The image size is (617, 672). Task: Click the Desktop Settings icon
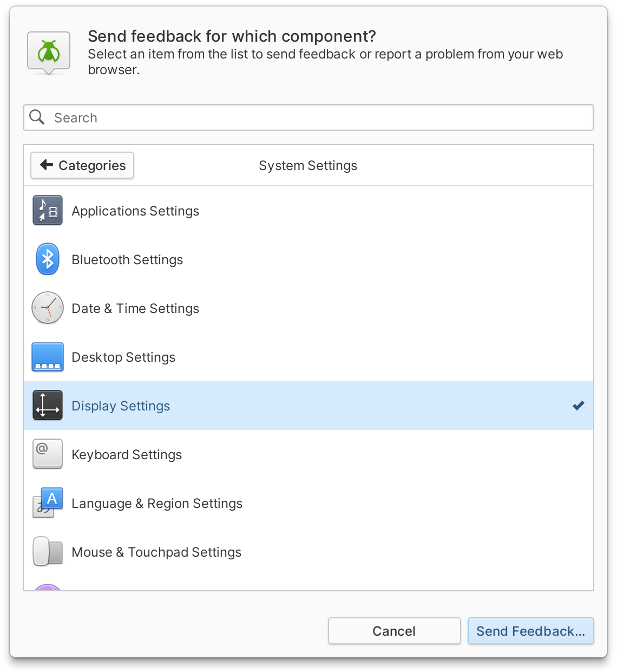(x=48, y=357)
